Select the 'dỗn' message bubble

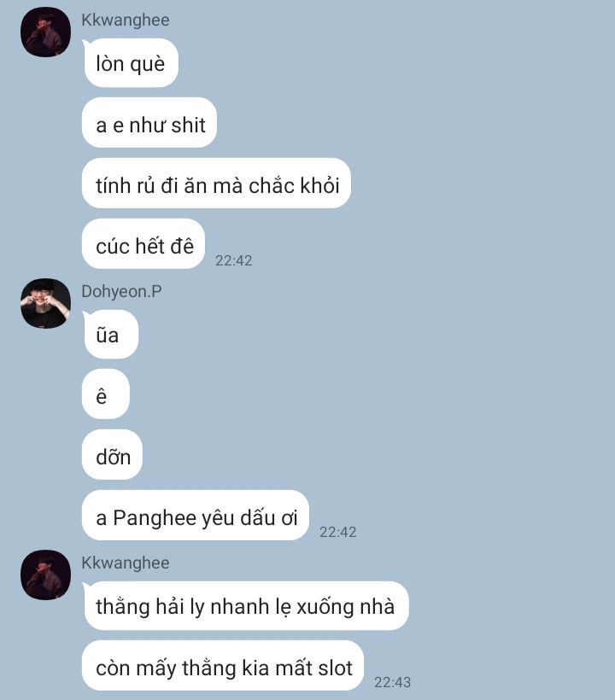[x=113, y=455]
